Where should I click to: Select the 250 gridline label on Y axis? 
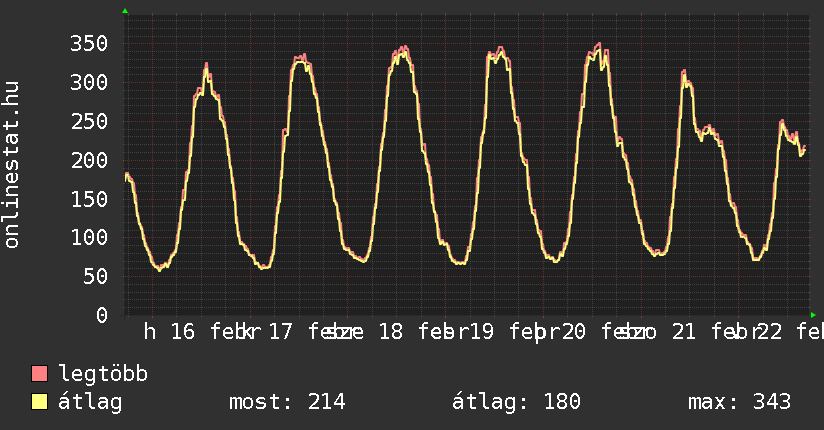(89, 121)
